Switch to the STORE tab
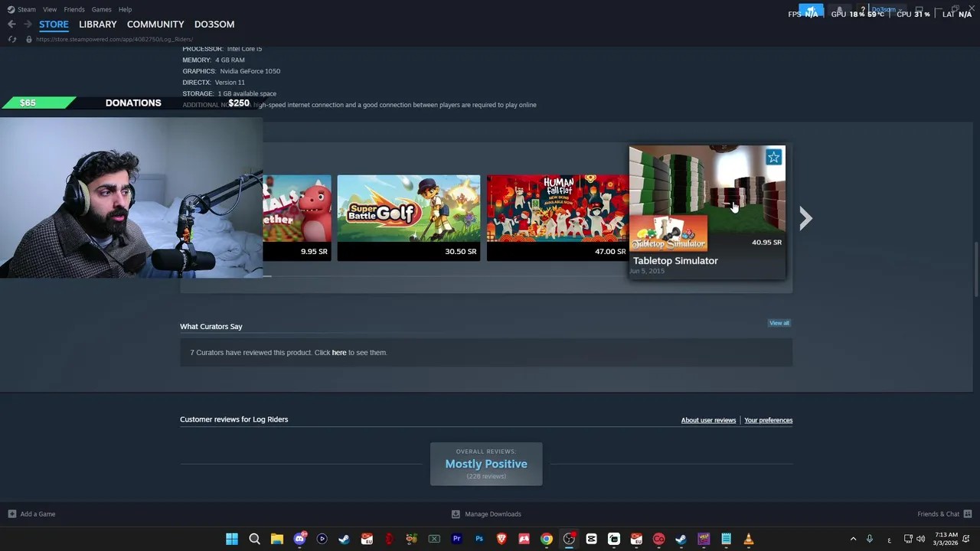Screen dimensions: 980x551 54,24
